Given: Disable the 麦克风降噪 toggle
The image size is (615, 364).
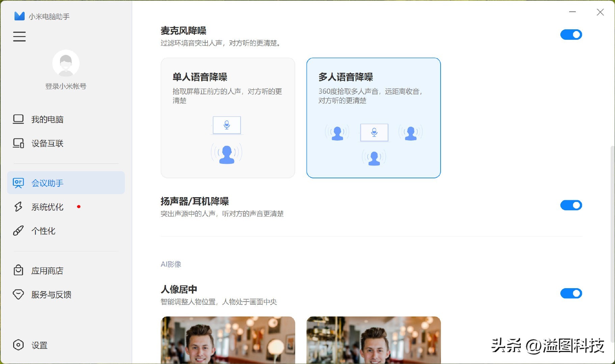Looking at the screenshot, I should (571, 35).
